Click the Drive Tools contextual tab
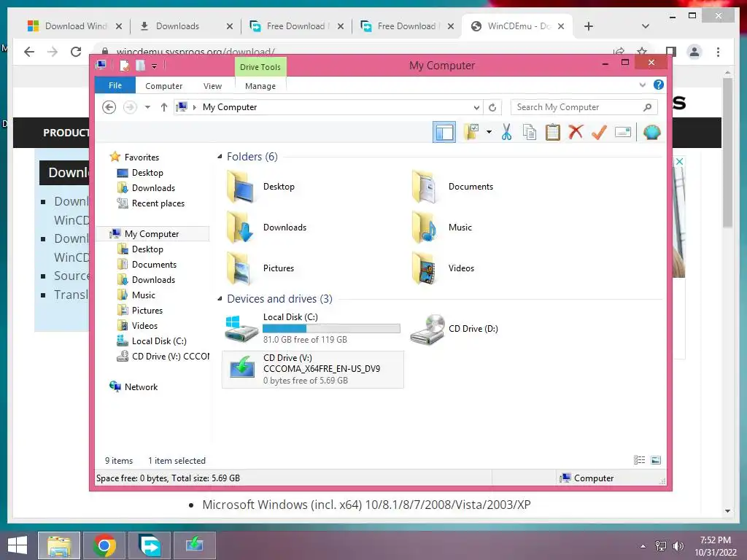Viewport: 747px width, 560px height. coord(260,67)
